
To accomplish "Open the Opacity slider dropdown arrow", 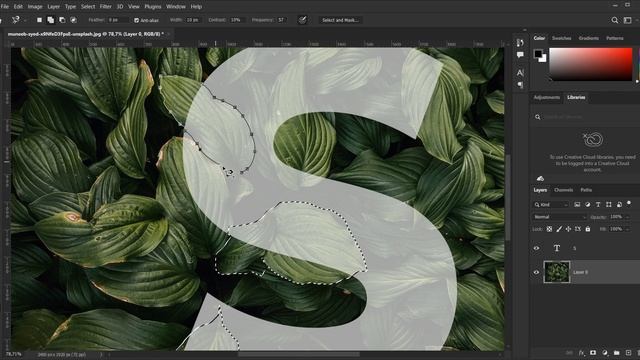I will click(x=628, y=217).
